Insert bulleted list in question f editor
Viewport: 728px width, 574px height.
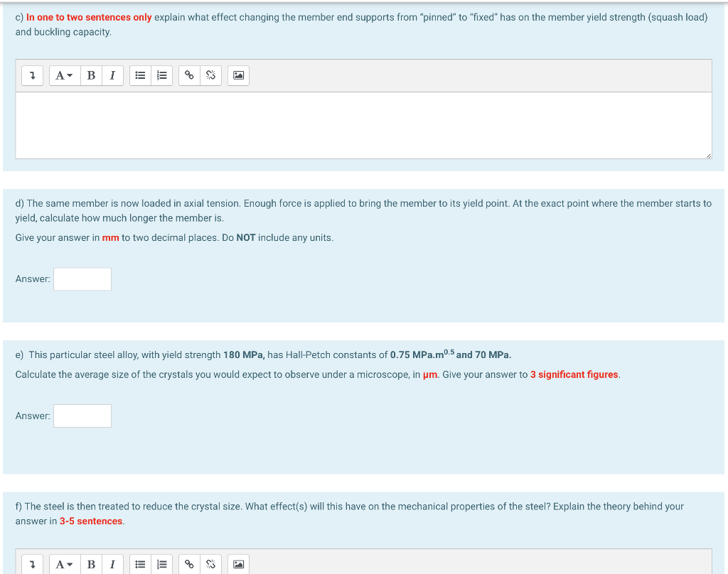pyautogui.click(x=140, y=564)
